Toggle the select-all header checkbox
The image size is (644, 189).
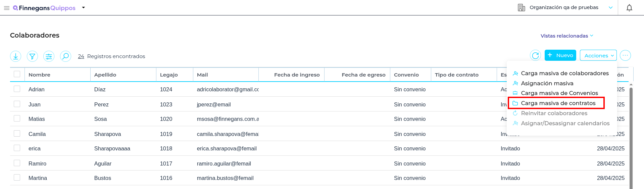coord(17,74)
